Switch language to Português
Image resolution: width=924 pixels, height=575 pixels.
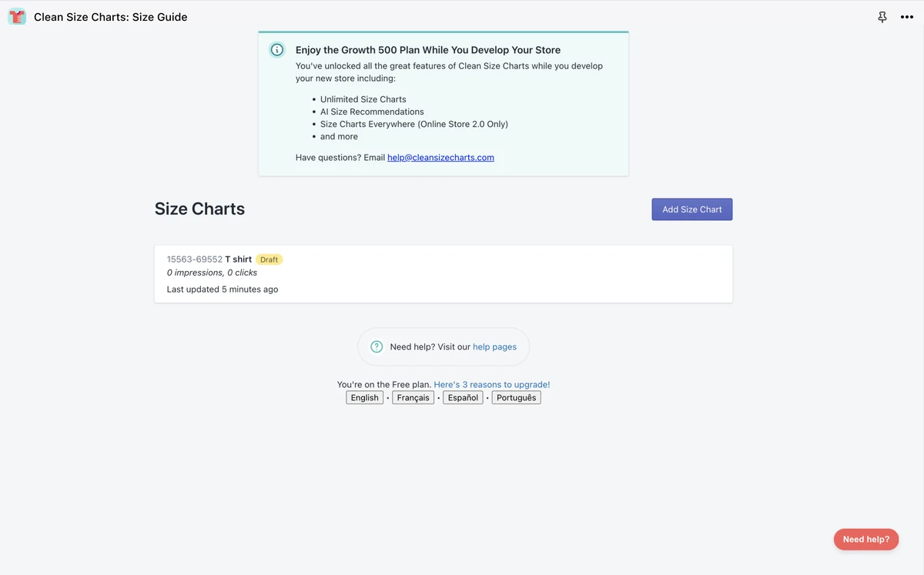click(517, 398)
